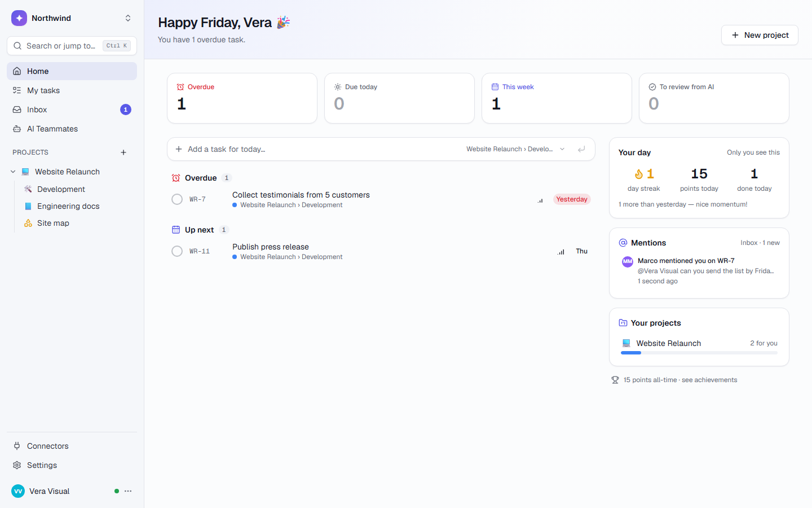This screenshot has height=508, width=812.
Task: Open the Site map item
Action: 53,223
